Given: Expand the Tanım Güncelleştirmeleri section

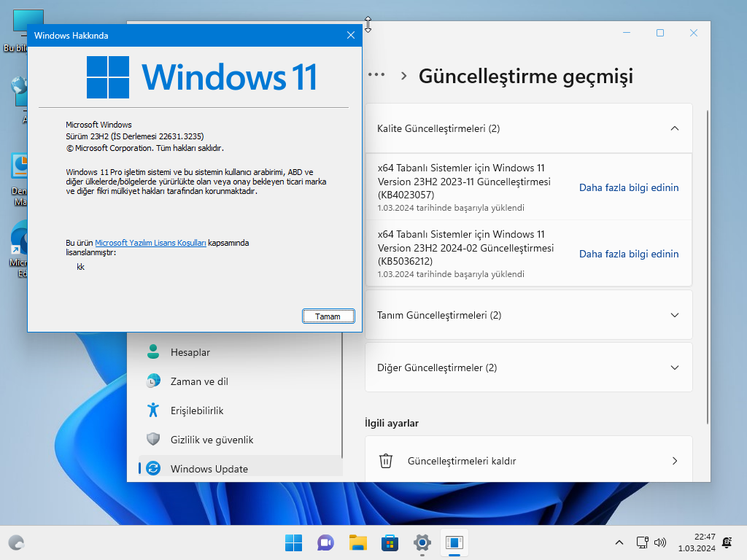Looking at the screenshot, I should pyautogui.click(x=528, y=315).
